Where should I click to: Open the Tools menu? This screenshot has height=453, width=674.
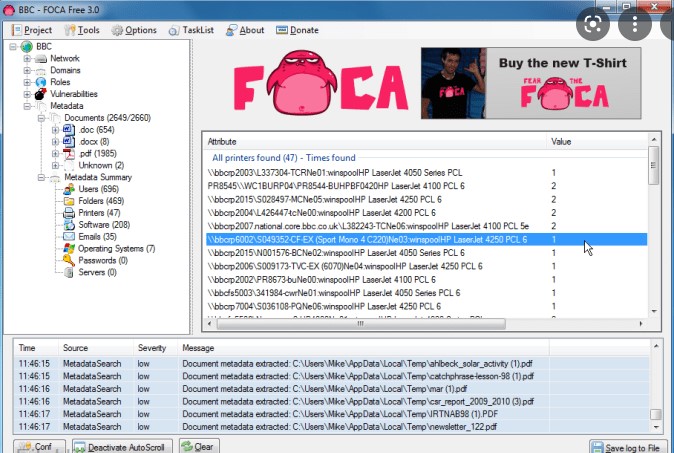click(x=82, y=30)
